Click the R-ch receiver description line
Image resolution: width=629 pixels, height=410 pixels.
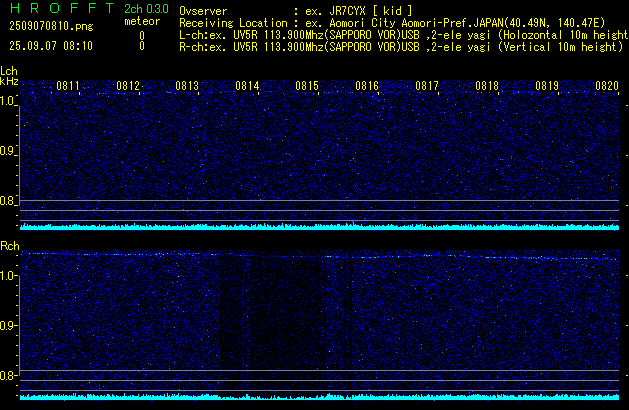pyautogui.click(x=401, y=47)
